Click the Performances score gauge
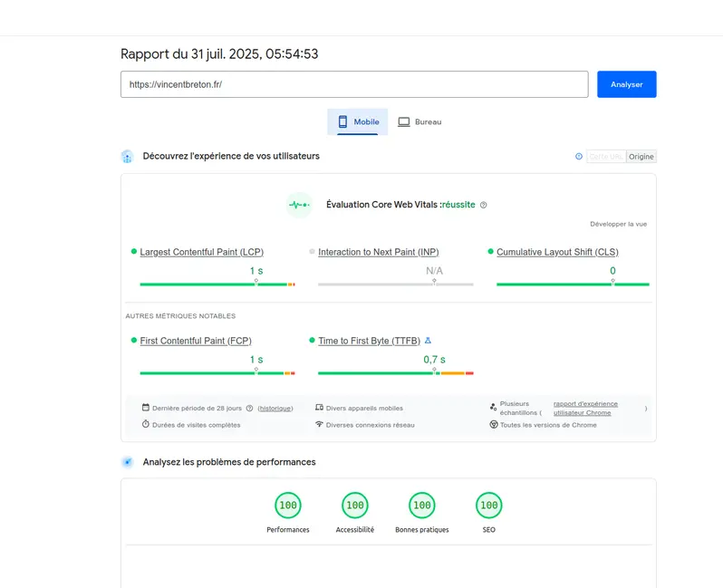Image resolution: width=723 pixels, height=588 pixels. [288, 506]
